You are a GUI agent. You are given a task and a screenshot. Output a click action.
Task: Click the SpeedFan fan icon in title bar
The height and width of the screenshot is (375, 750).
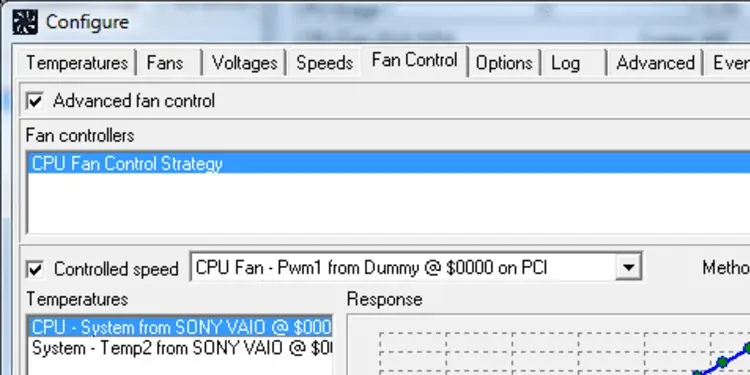pos(25,22)
